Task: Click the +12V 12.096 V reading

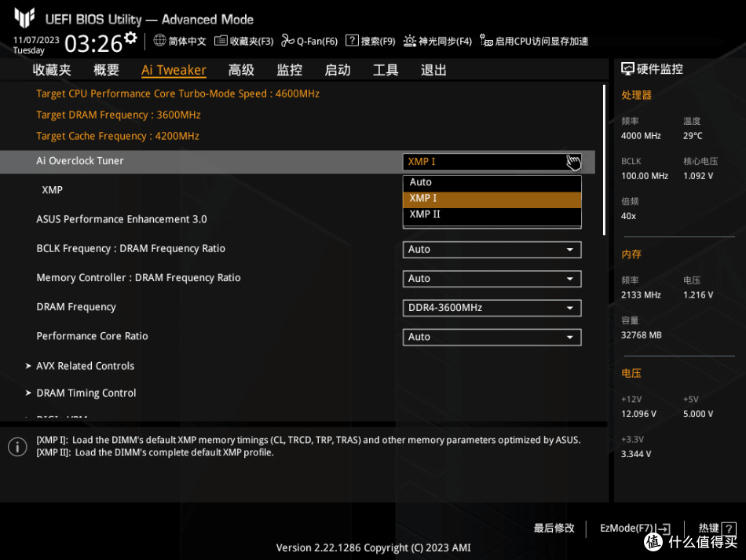Action: (x=638, y=414)
